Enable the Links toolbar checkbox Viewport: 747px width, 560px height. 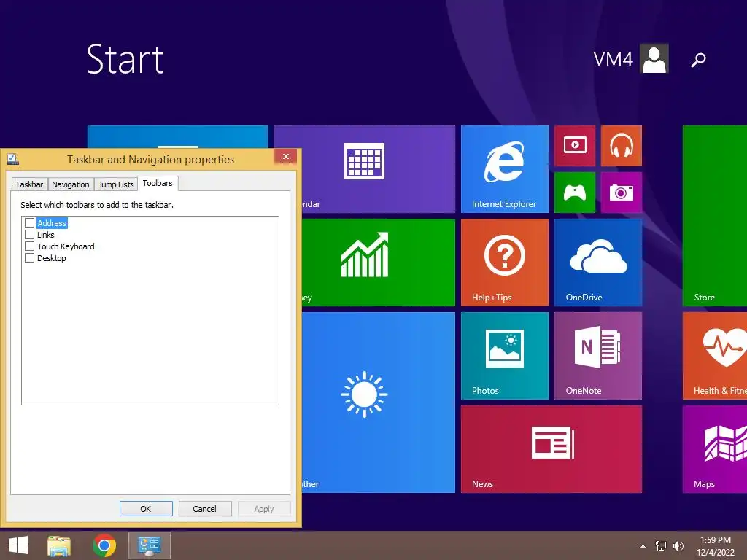[x=29, y=235]
